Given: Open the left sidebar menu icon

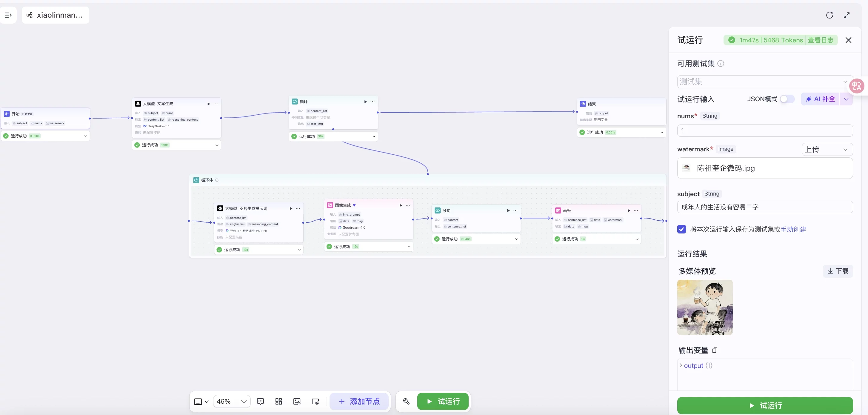Looking at the screenshot, I should coord(8,15).
